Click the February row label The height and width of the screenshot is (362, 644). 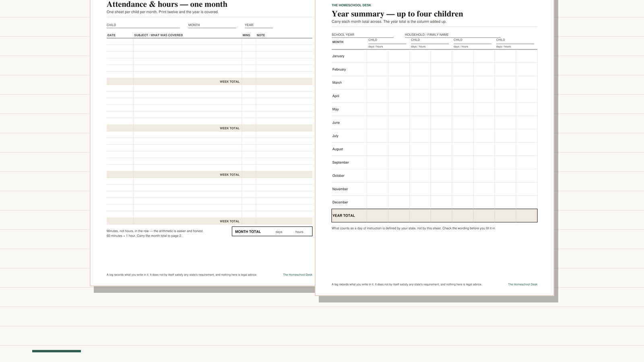coord(339,70)
